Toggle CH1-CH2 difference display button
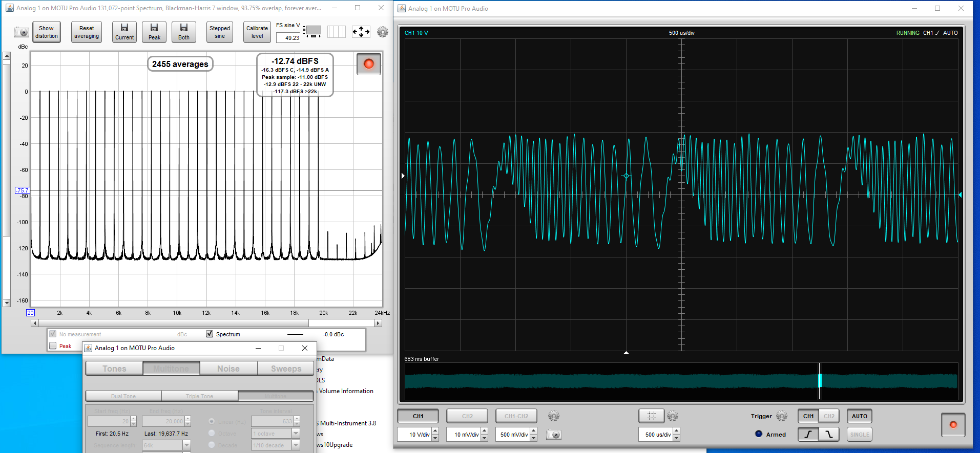 click(x=516, y=416)
